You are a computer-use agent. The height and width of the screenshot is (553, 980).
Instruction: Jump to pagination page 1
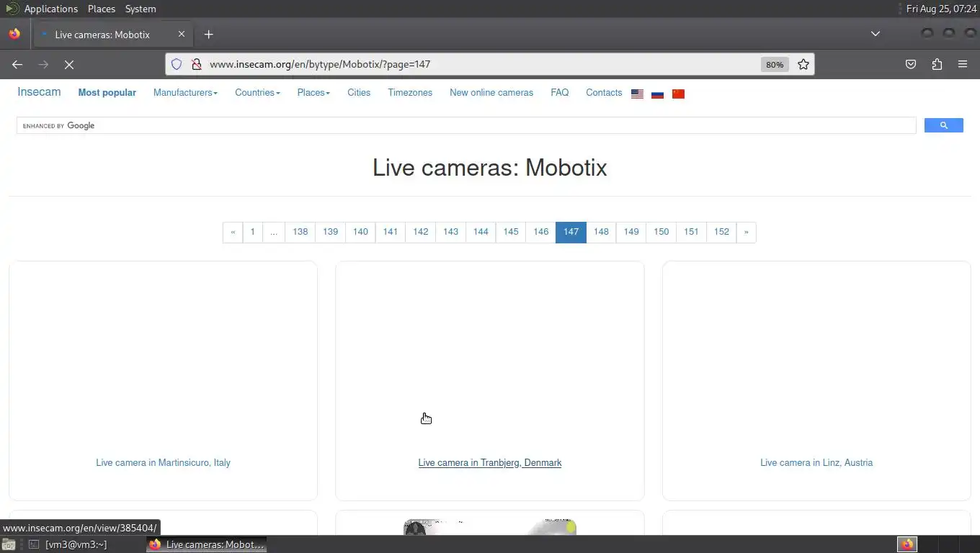coord(252,232)
